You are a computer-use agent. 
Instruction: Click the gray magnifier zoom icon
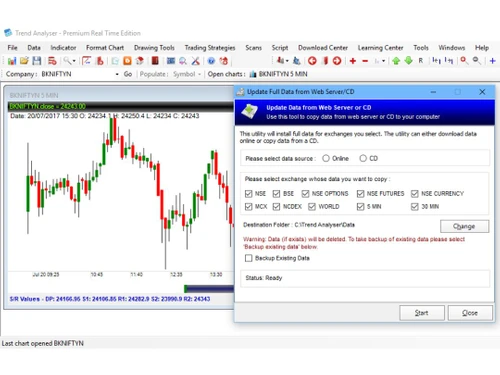tap(477, 60)
